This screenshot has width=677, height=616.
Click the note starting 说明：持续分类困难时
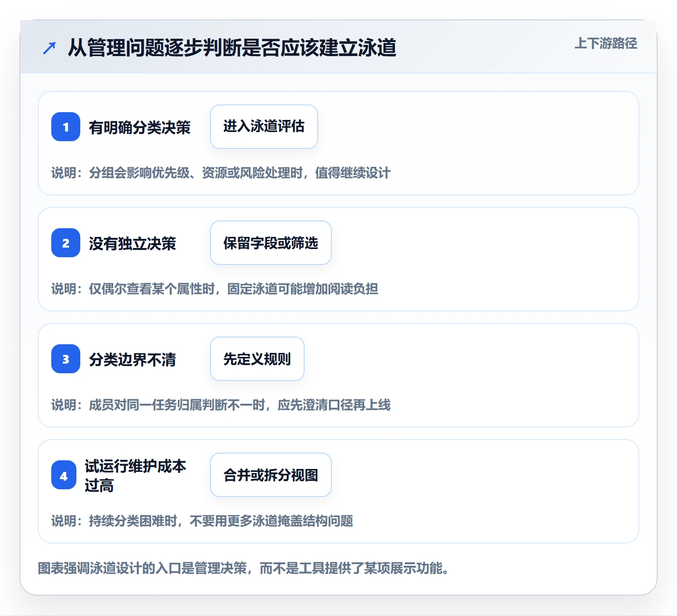tap(202, 521)
